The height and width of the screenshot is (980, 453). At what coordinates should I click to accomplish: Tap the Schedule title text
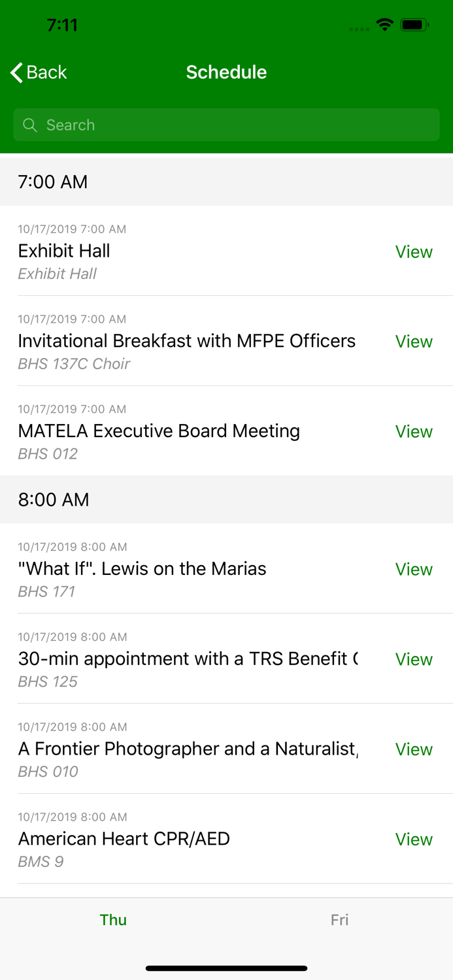click(x=226, y=73)
